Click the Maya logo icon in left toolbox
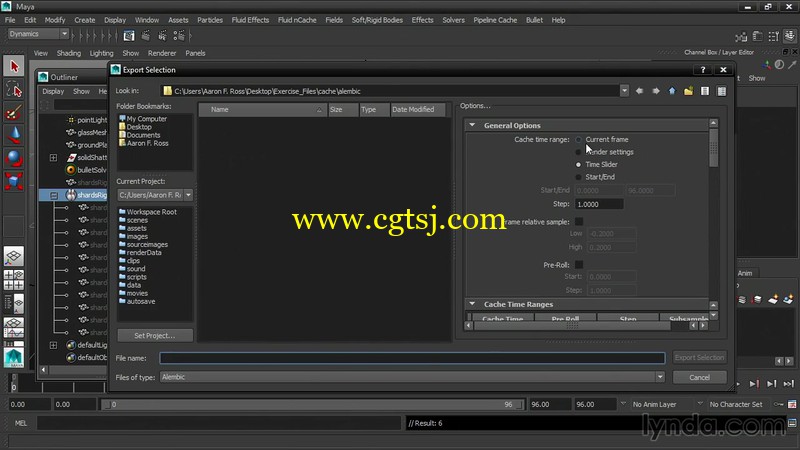This screenshot has width=800, height=450. point(14,358)
